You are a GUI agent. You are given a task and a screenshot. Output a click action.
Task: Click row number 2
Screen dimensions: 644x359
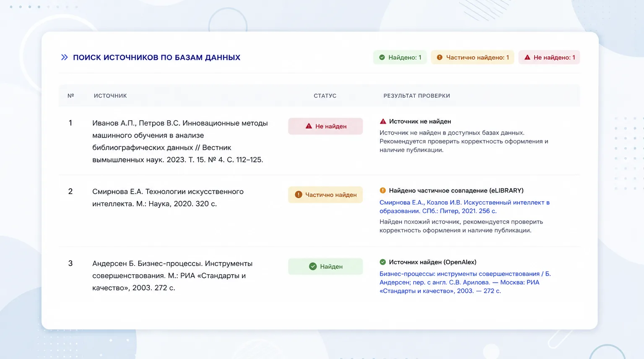click(70, 191)
